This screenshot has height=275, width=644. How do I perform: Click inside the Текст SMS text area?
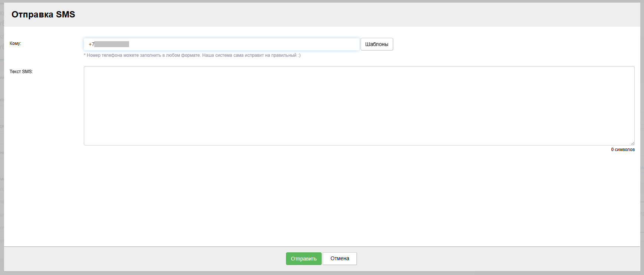click(359, 106)
